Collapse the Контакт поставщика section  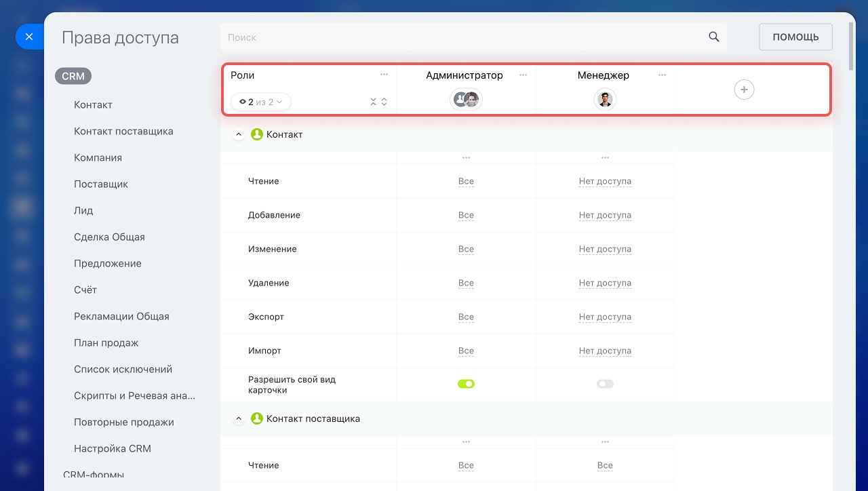pyautogui.click(x=238, y=419)
